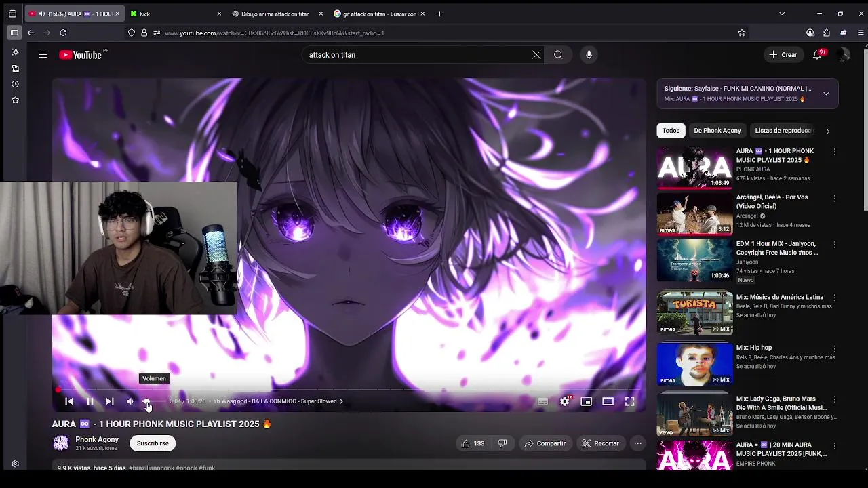Switch to the Kick browser tab
This screenshot has height=488, width=868.
[176, 14]
